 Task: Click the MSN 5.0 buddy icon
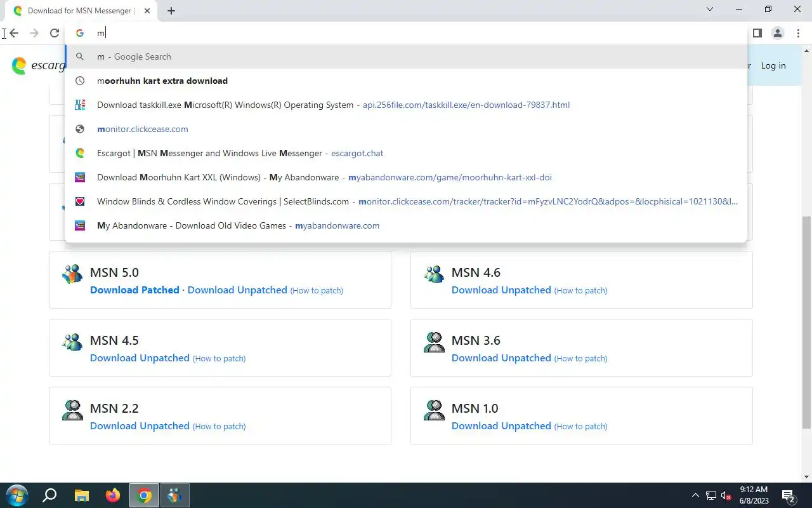72,274
